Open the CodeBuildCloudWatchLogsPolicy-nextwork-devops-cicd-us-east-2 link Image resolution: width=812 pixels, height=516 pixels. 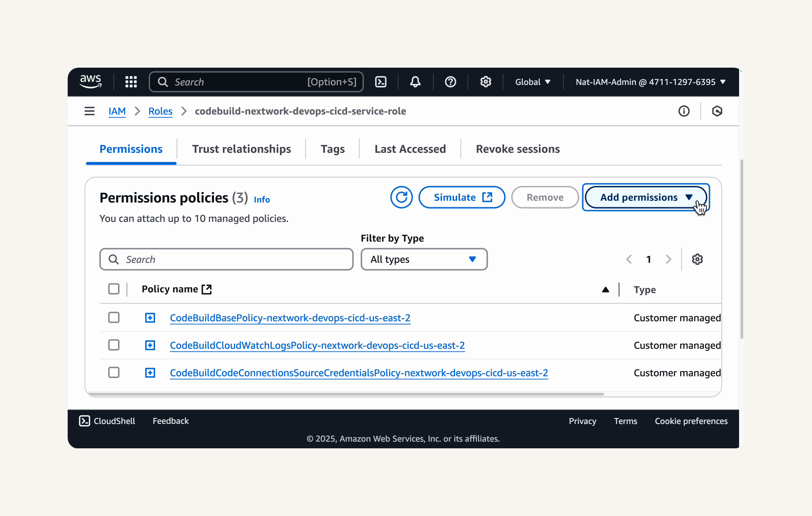point(317,345)
